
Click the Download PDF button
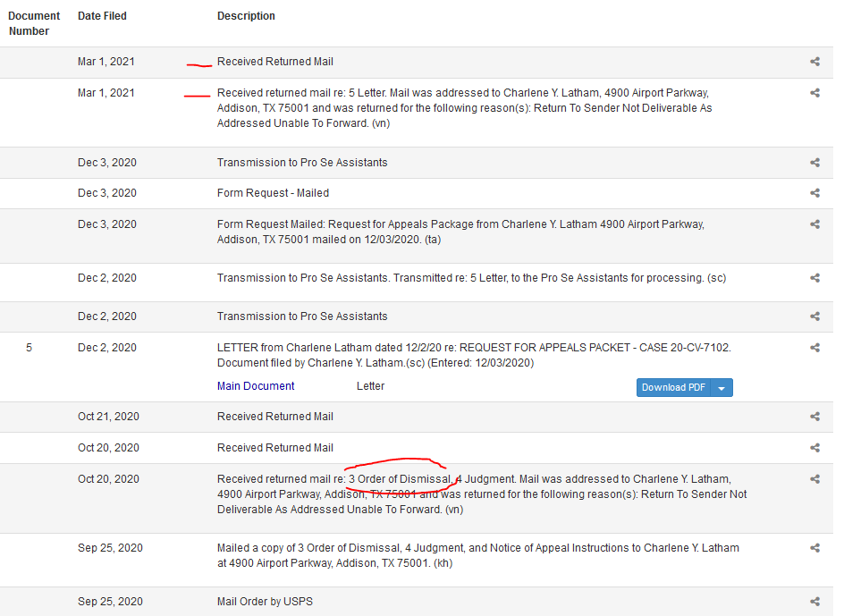tap(673, 388)
